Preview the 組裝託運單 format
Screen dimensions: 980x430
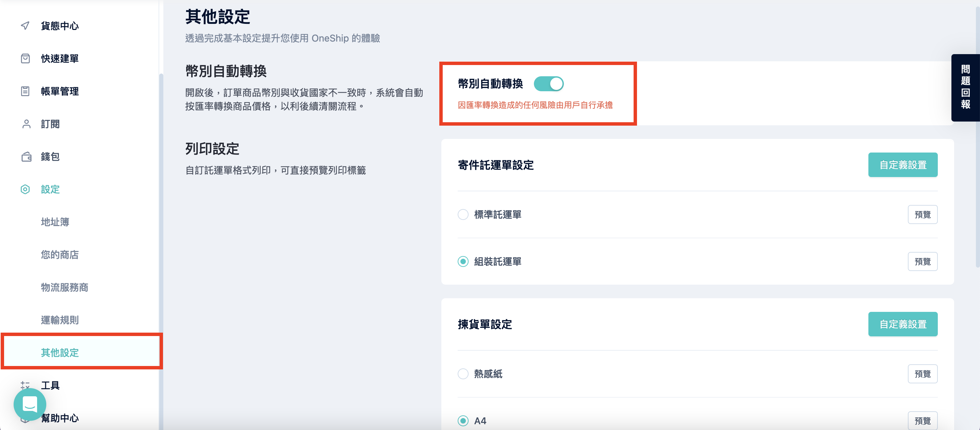(922, 261)
